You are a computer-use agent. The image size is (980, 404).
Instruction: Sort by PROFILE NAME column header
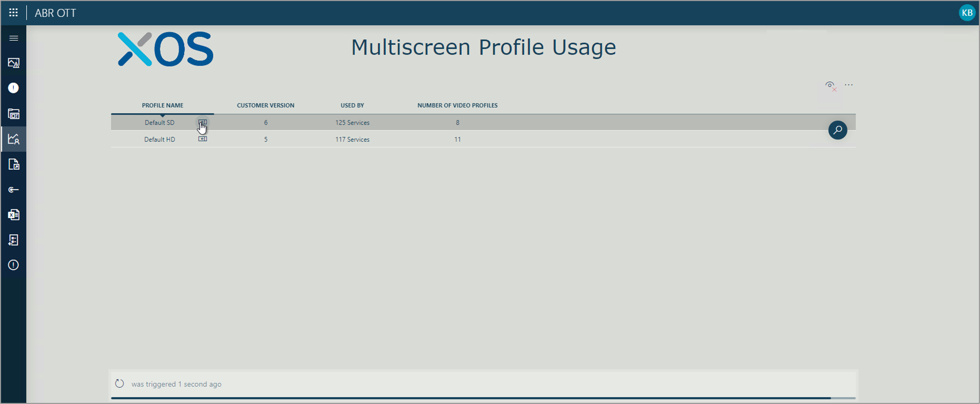tap(162, 106)
